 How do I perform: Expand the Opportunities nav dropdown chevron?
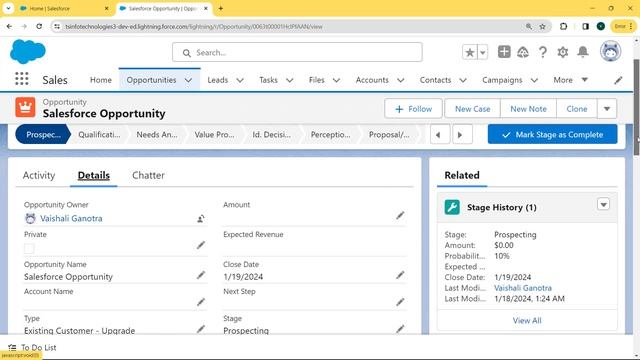(x=188, y=80)
